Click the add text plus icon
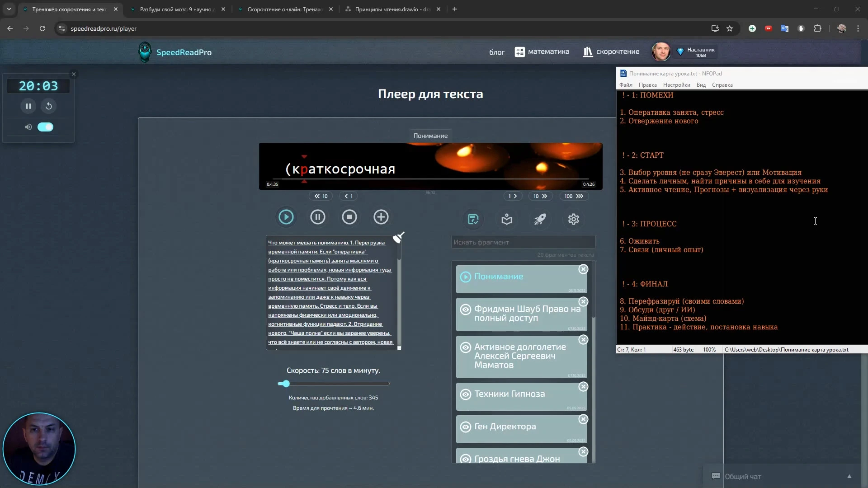 click(381, 217)
